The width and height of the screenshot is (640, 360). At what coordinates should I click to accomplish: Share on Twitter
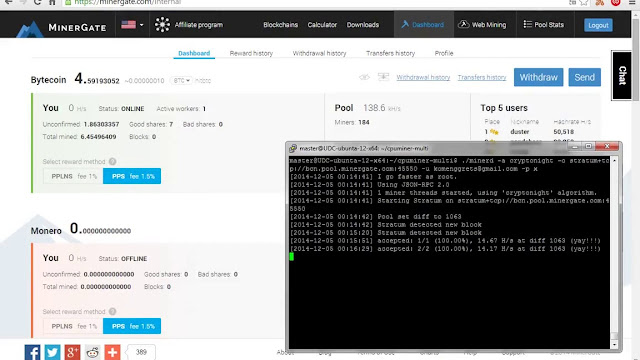tap(52, 352)
